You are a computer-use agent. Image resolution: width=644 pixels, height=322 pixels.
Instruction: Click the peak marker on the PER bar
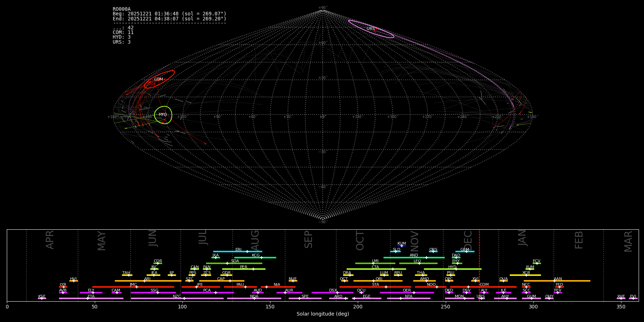tap(253, 269)
